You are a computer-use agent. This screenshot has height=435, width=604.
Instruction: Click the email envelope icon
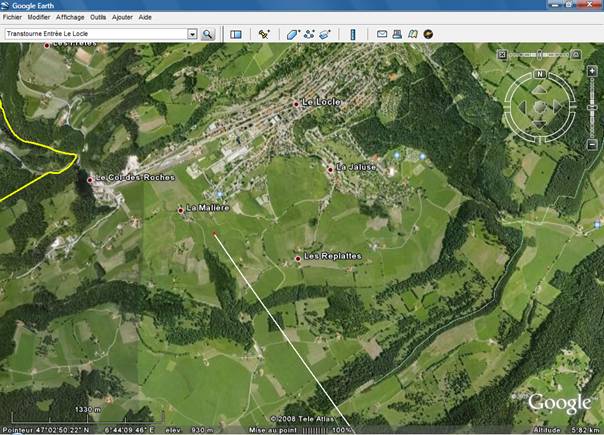382,33
